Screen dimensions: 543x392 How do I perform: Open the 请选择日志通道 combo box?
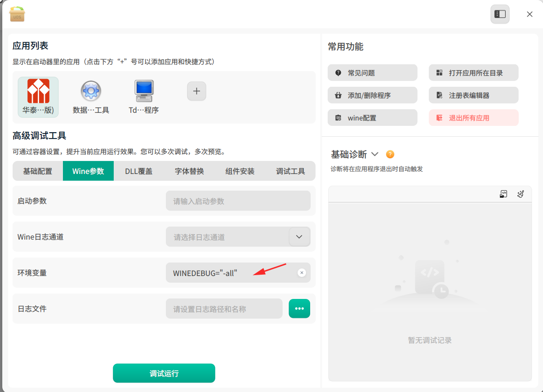coord(238,237)
